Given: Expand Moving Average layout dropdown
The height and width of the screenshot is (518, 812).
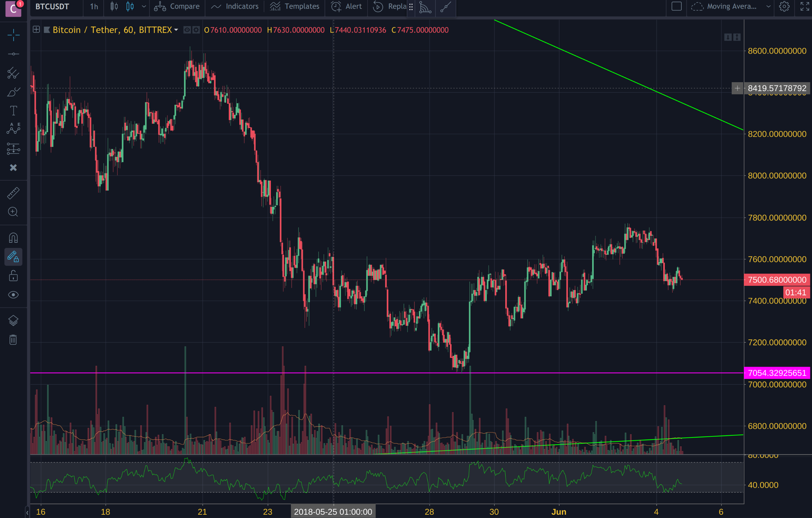Looking at the screenshot, I should pos(768,6).
